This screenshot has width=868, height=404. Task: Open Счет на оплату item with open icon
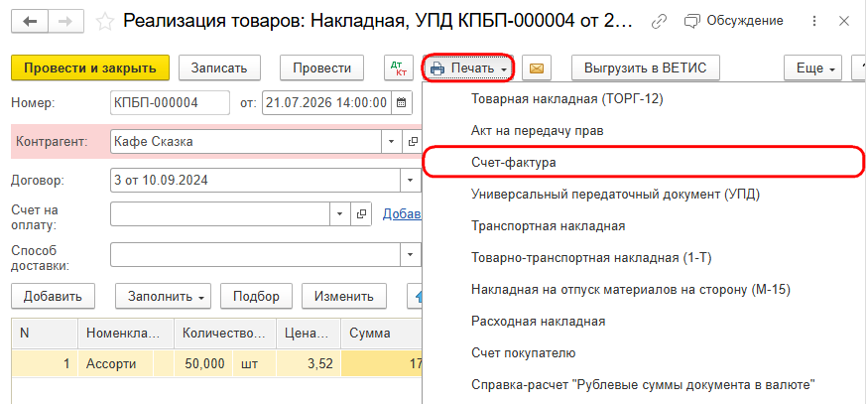tap(361, 213)
